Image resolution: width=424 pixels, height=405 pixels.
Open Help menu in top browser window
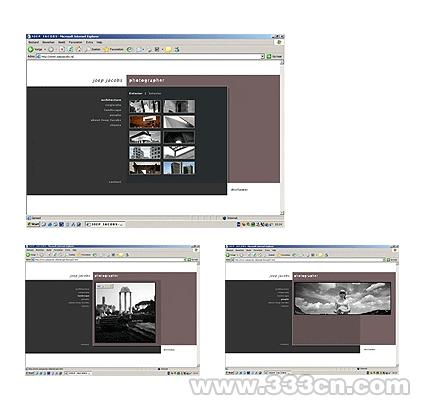click(99, 42)
